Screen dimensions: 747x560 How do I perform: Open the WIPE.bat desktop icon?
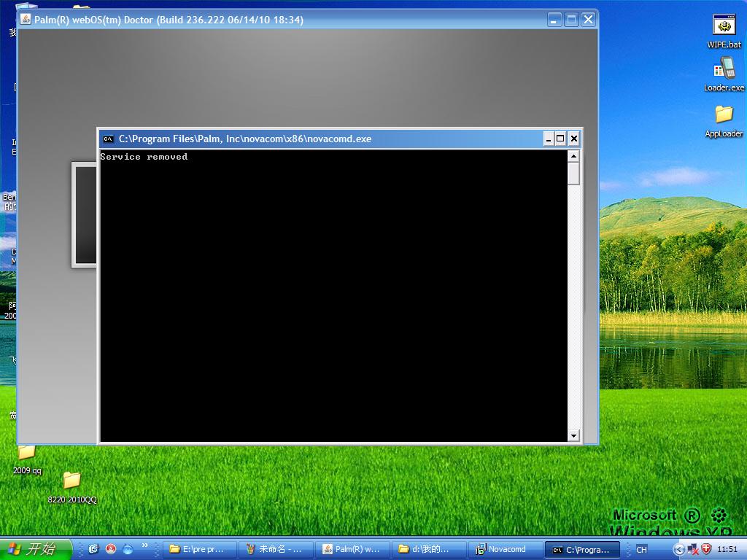(x=724, y=26)
